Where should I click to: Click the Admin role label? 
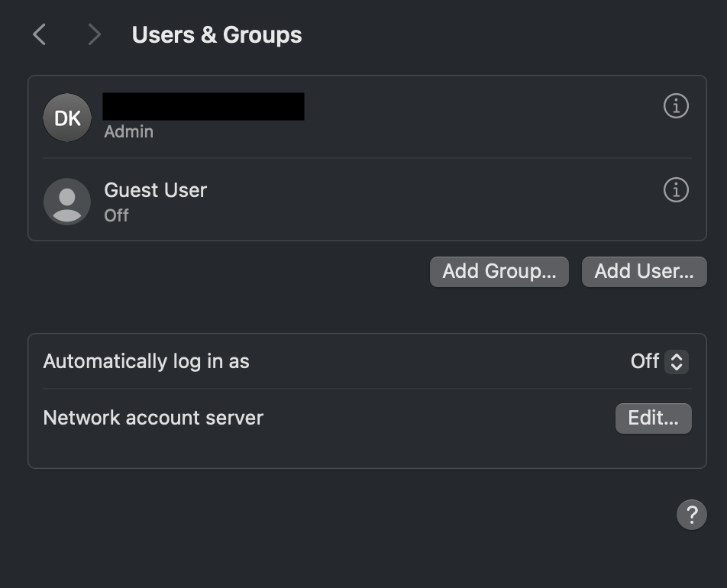point(129,131)
